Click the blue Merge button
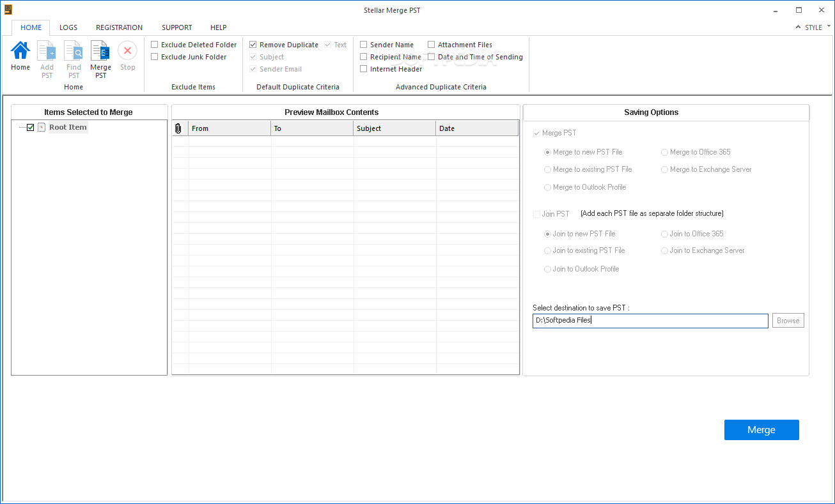 click(761, 430)
